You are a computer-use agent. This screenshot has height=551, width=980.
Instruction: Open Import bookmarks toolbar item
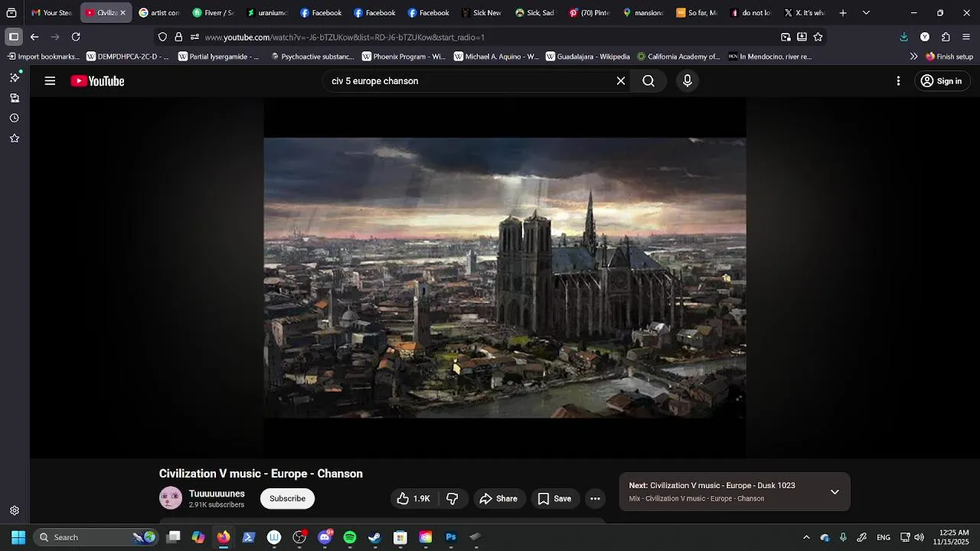[44, 57]
